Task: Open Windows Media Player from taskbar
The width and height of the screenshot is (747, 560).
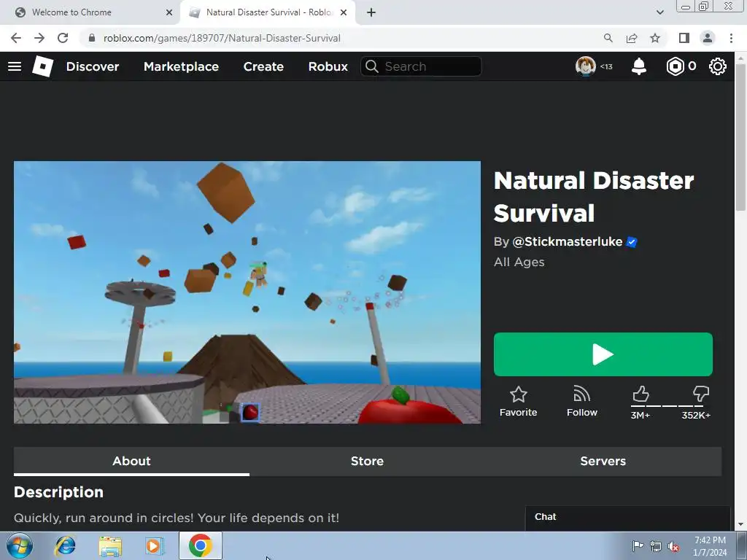Action: click(x=153, y=545)
